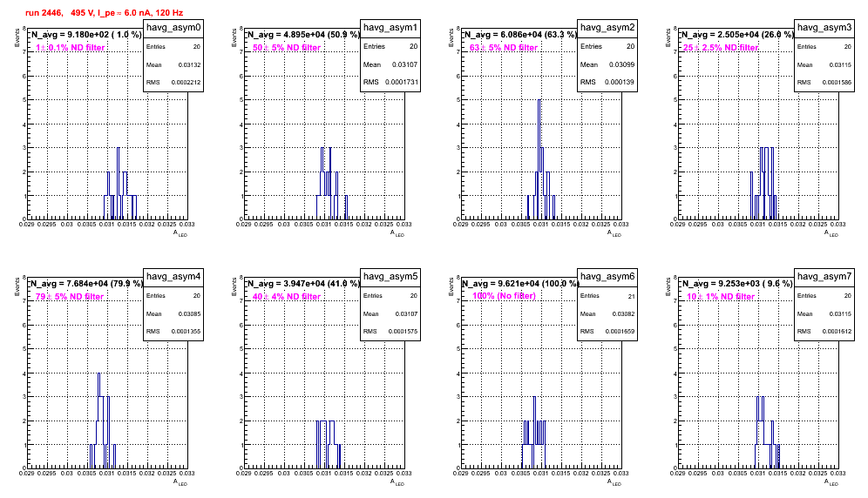The height and width of the screenshot is (498, 868).
Task: Click the N_avg = 9.253e+03 label
Action: click(x=736, y=283)
